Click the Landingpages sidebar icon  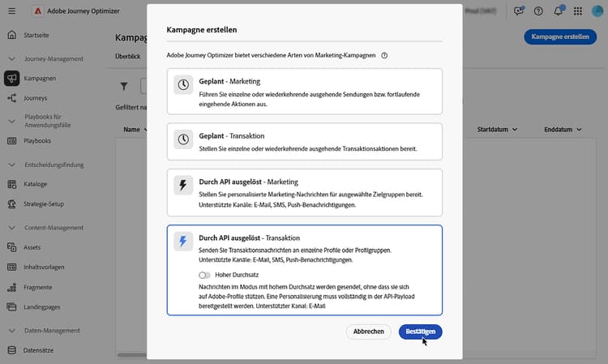pyautogui.click(x=12, y=307)
